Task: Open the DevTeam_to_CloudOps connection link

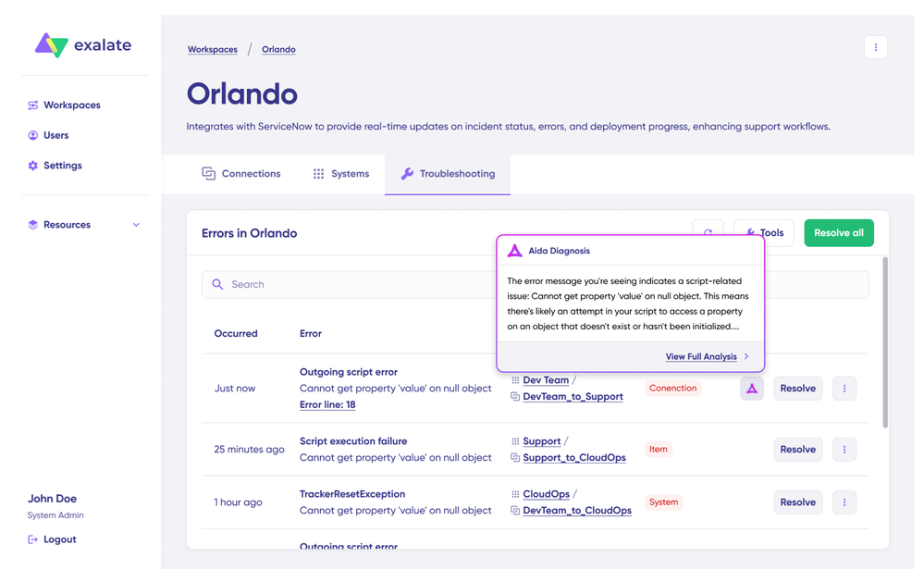Action: point(577,511)
